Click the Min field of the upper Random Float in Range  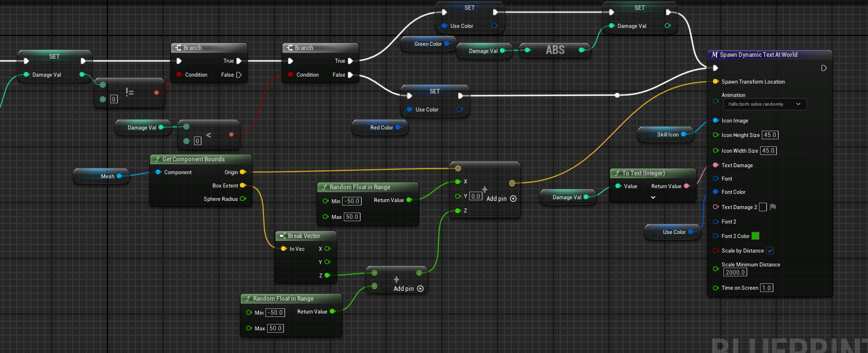point(352,201)
